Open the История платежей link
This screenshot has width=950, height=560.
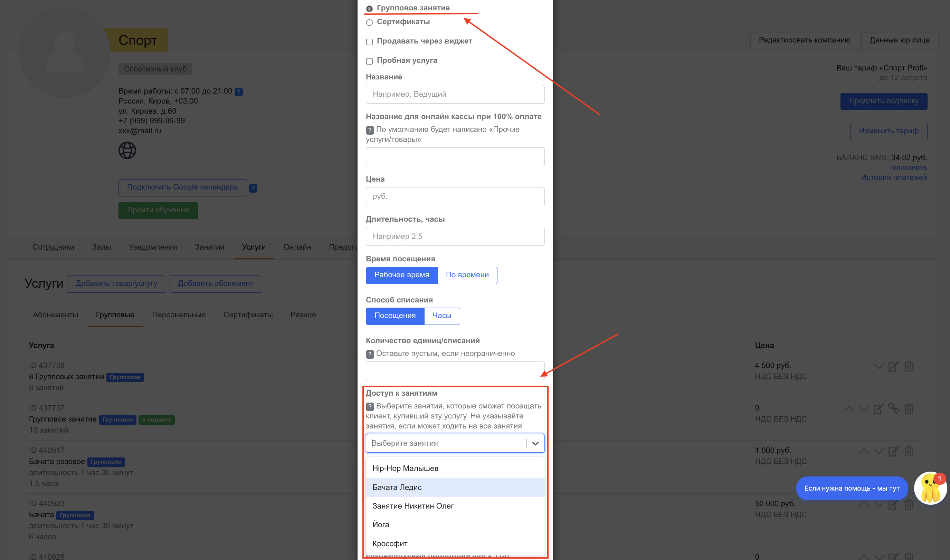click(894, 177)
